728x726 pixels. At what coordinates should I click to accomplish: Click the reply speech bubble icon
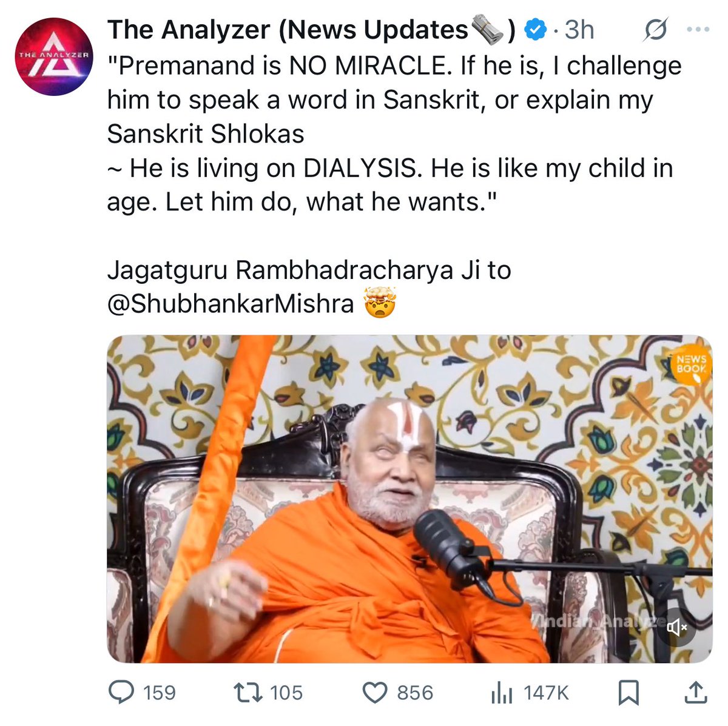(121, 692)
